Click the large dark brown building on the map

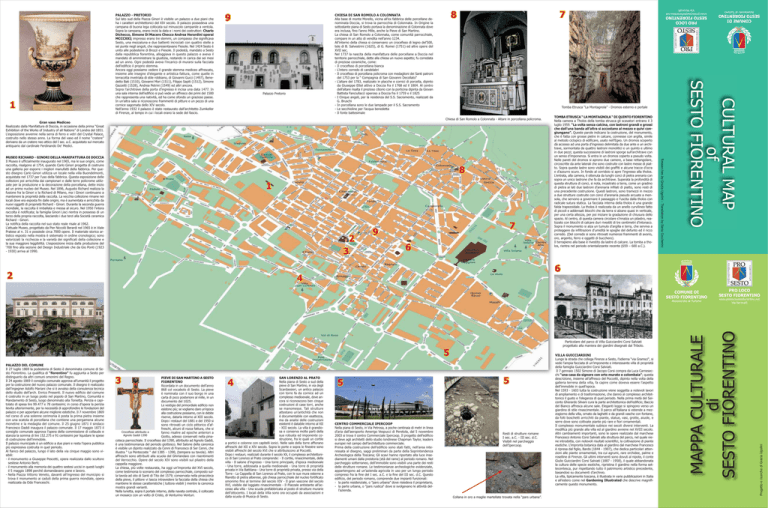pyautogui.click(x=471, y=251)
